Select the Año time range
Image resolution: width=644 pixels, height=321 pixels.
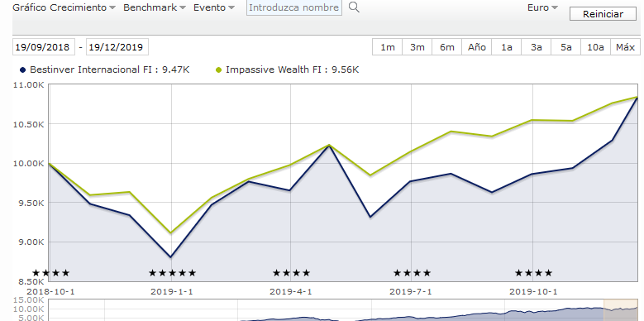(x=477, y=47)
